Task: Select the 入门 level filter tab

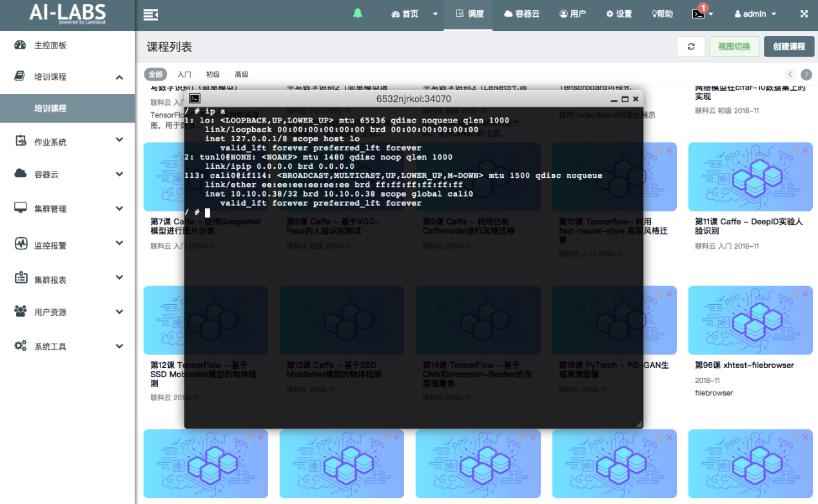Action: 184,74
